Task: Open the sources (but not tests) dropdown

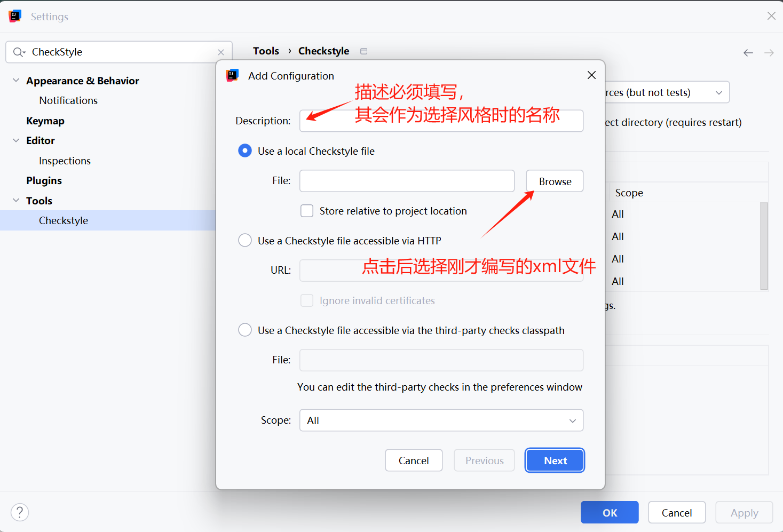Action: click(x=667, y=92)
